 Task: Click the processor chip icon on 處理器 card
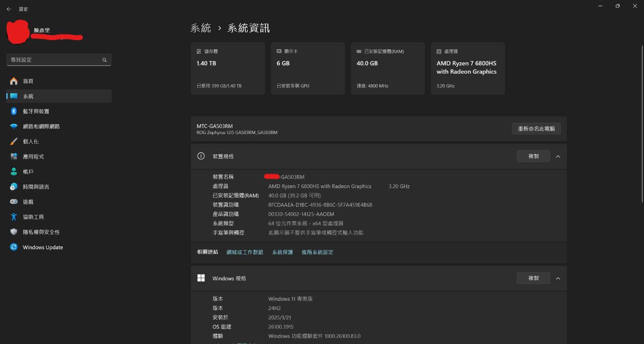[x=439, y=51]
